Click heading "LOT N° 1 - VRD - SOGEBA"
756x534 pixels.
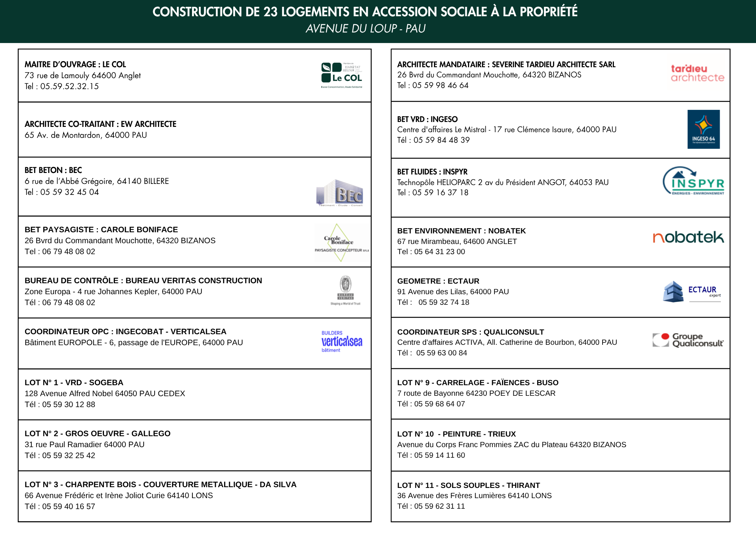point(74,383)
